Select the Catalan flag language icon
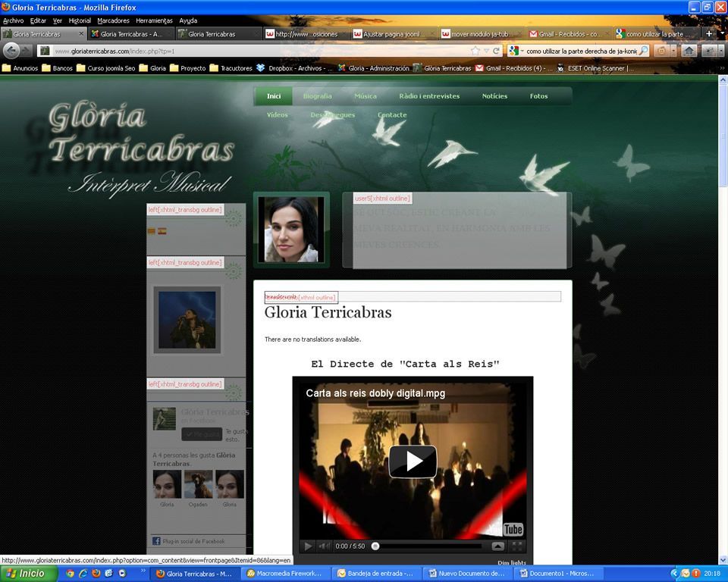The image size is (728, 582). [x=152, y=231]
